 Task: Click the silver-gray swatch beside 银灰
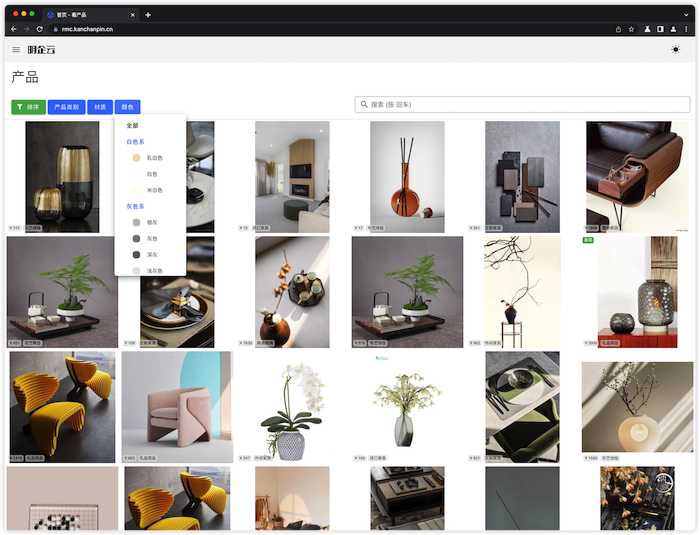point(136,222)
